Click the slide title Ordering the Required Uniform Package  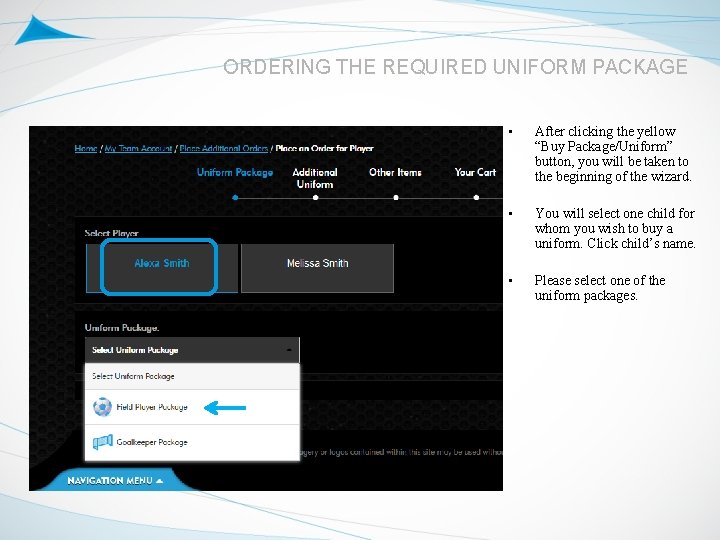point(455,67)
